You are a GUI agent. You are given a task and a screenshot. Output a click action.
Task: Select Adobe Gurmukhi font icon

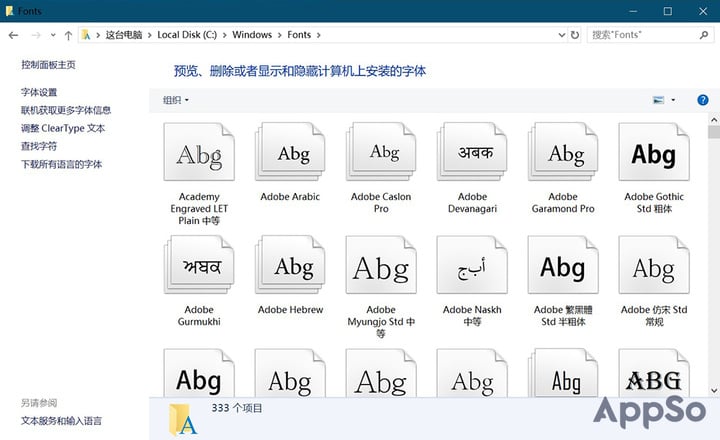pos(199,265)
